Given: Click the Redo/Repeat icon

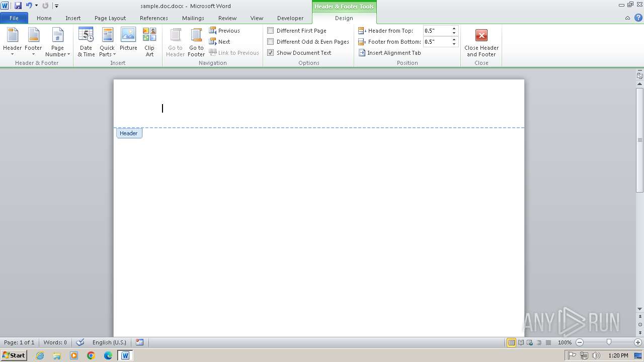Looking at the screenshot, I should tap(45, 6).
